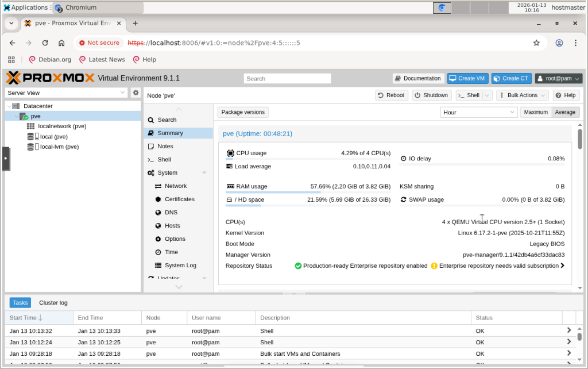Expand the root@pam user menu
Image resolution: width=588 pixels, height=369 pixels.
(x=559, y=78)
